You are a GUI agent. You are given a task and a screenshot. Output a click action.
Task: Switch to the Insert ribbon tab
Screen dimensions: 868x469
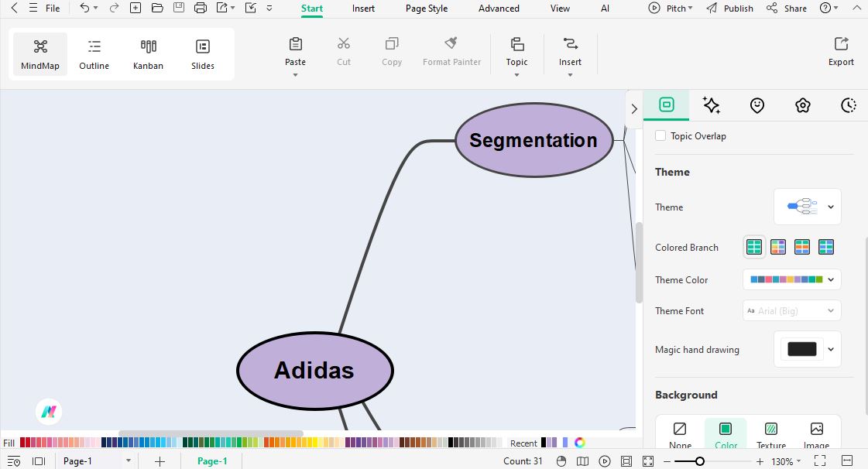pos(363,9)
